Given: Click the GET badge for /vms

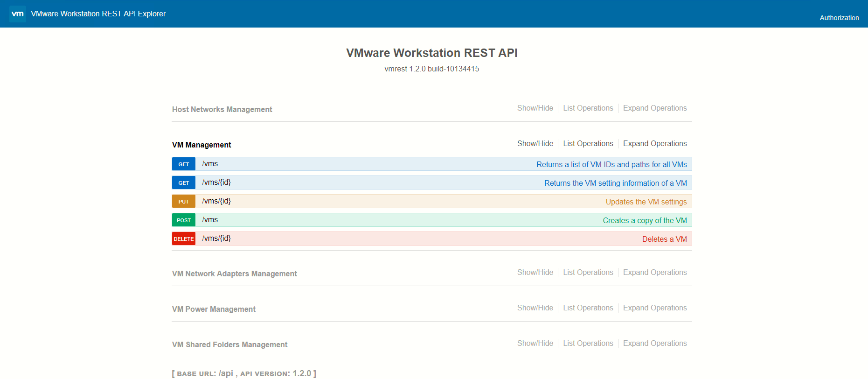Looking at the screenshot, I should [184, 164].
